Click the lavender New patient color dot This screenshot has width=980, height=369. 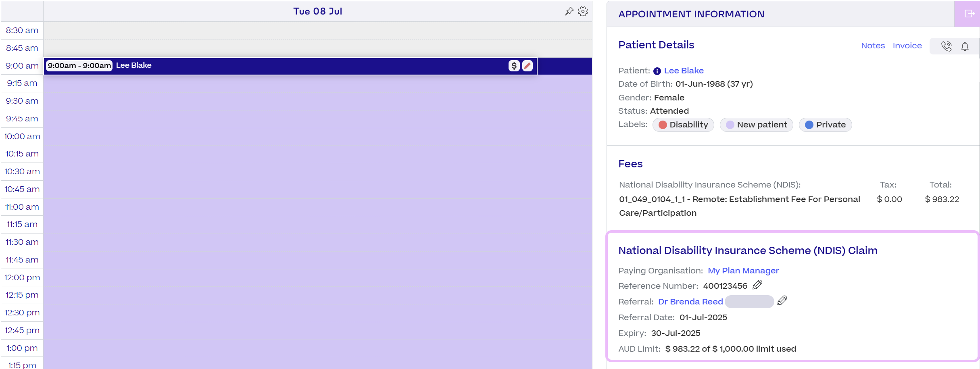[x=730, y=125]
